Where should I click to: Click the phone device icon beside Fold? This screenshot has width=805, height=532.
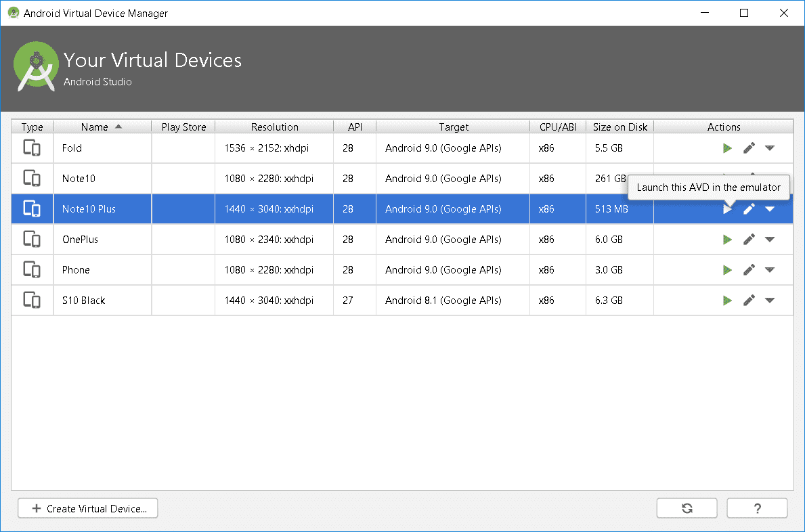coord(32,148)
